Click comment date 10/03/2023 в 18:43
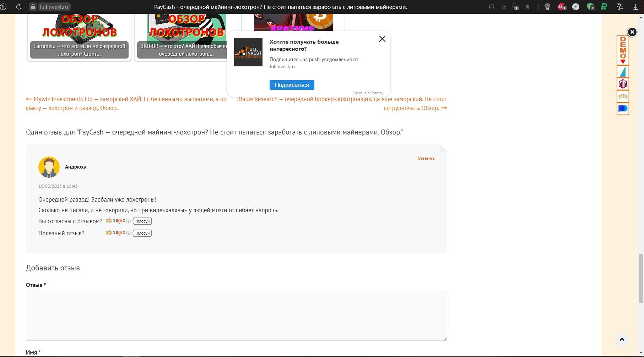The width and height of the screenshot is (644, 357). point(58,186)
